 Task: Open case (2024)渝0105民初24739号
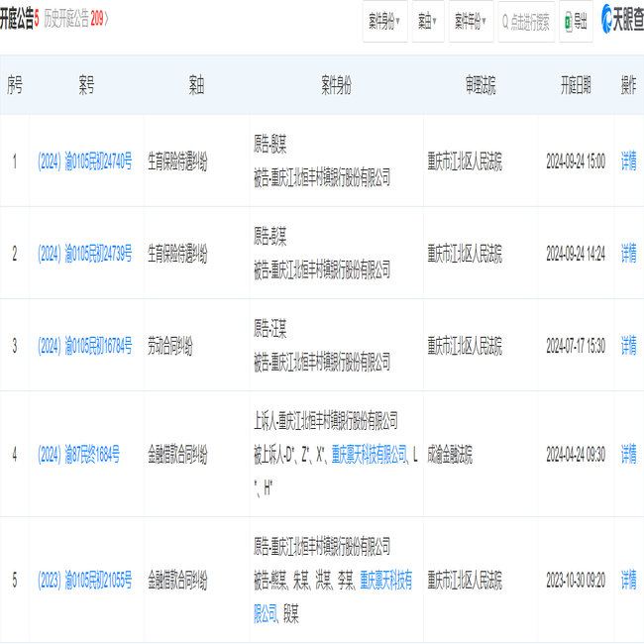click(x=84, y=253)
